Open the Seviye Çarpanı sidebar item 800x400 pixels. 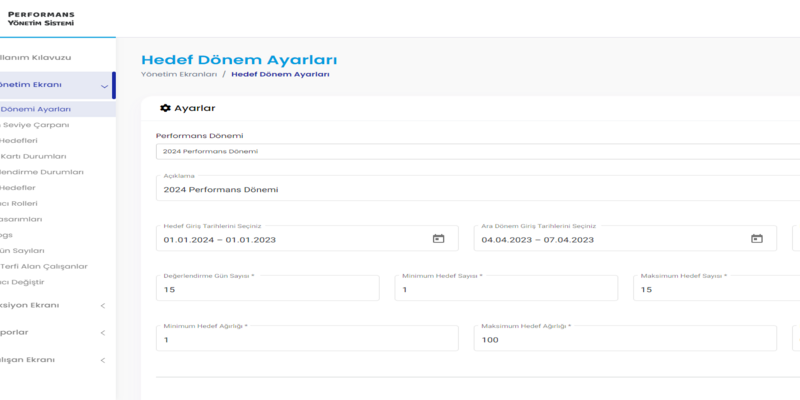point(36,125)
